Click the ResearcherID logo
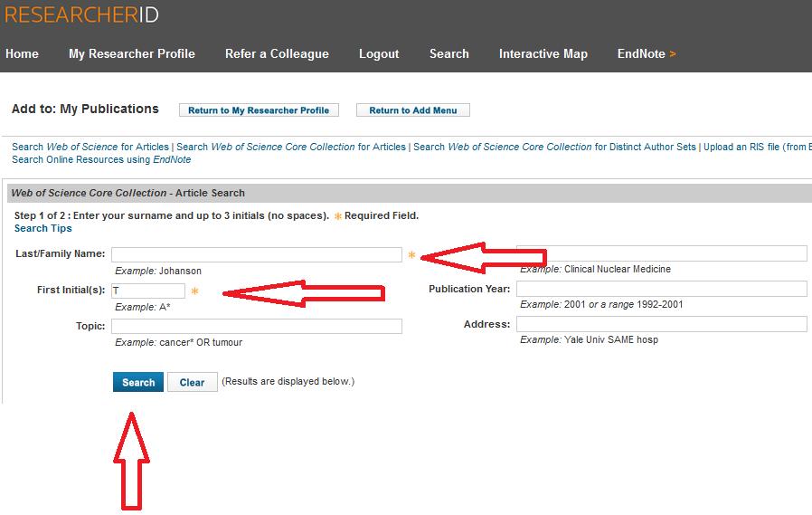The height and width of the screenshot is (515, 812). coord(81,14)
